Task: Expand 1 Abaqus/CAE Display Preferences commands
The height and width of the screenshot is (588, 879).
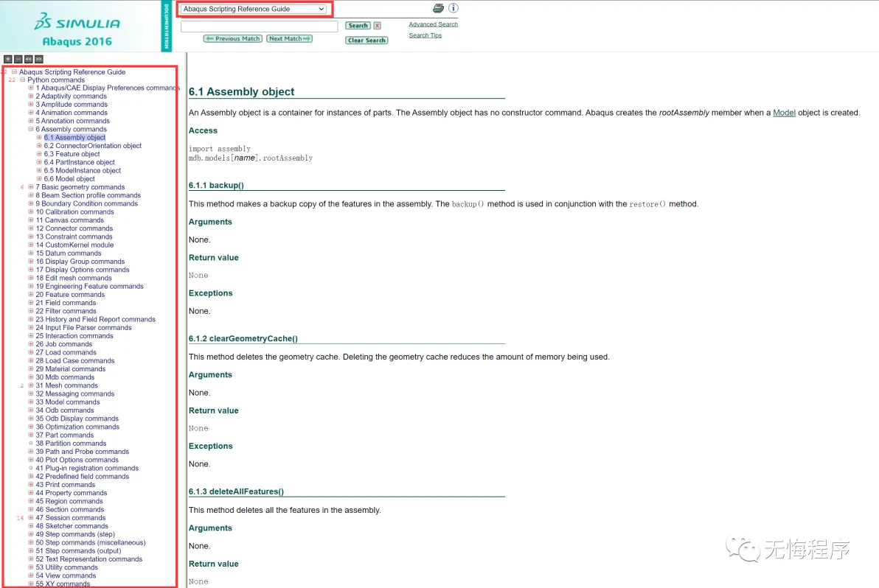Action: pyautogui.click(x=31, y=88)
